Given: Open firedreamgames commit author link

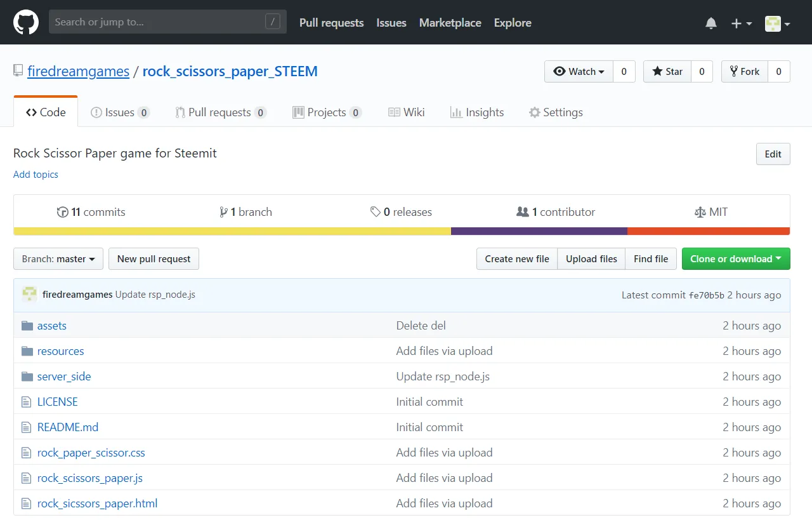Looking at the screenshot, I should tap(77, 295).
